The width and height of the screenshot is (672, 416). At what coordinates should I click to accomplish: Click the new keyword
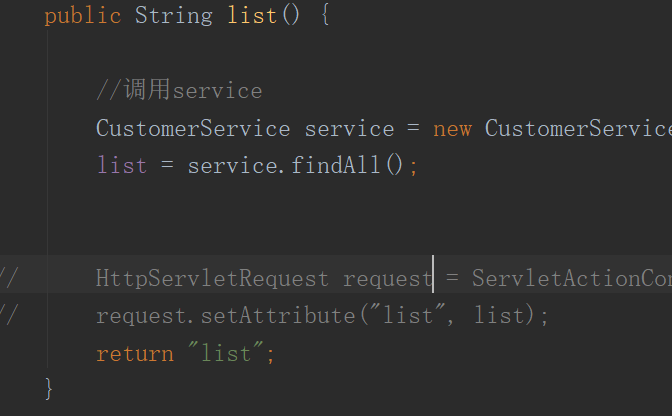pyautogui.click(x=452, y=129)
